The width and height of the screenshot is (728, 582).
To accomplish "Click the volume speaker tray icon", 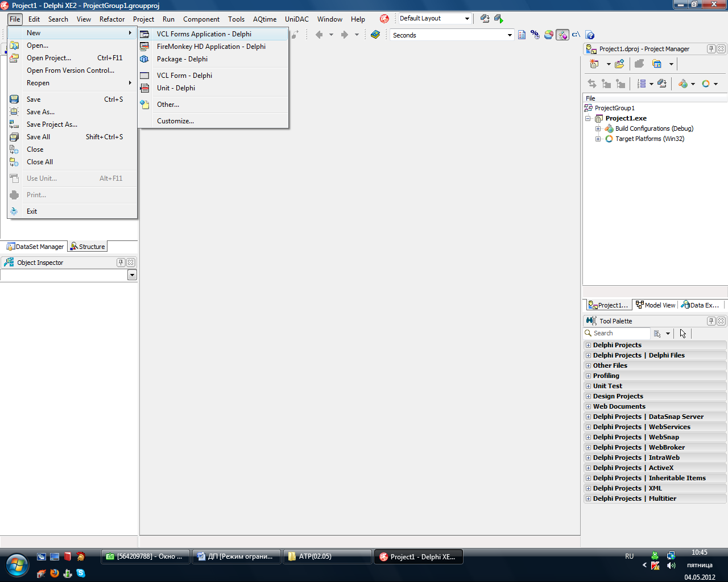I will 671,566.
